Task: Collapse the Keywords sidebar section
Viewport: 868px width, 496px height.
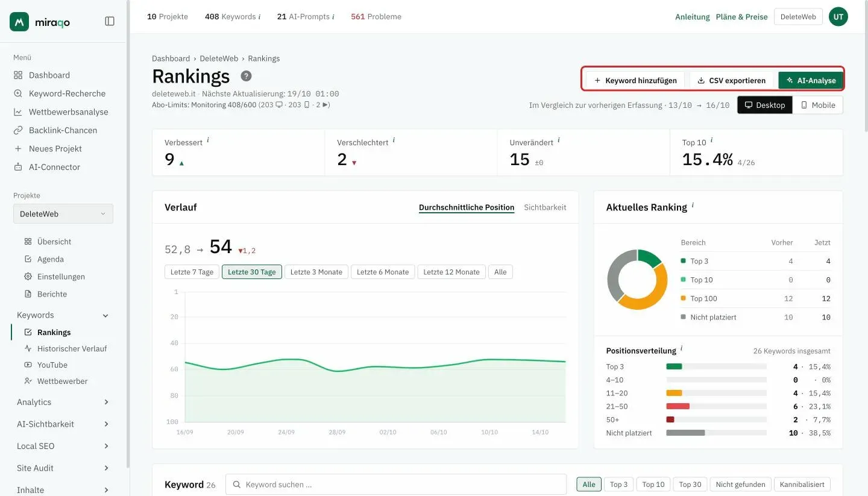Action: pyautogui.click(x=105, y=315)
